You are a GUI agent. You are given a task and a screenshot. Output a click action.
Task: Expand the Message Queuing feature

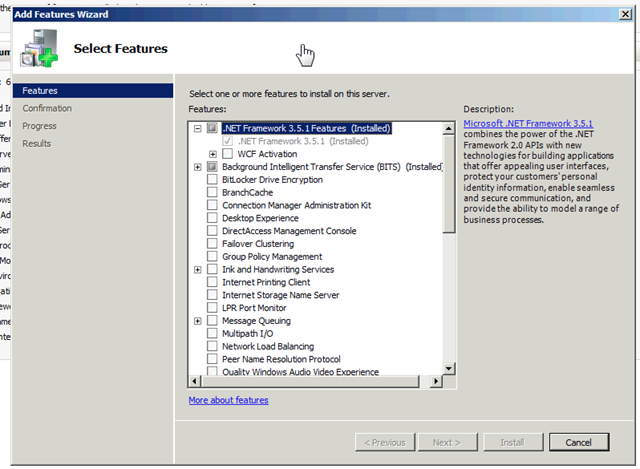[198, 321]
